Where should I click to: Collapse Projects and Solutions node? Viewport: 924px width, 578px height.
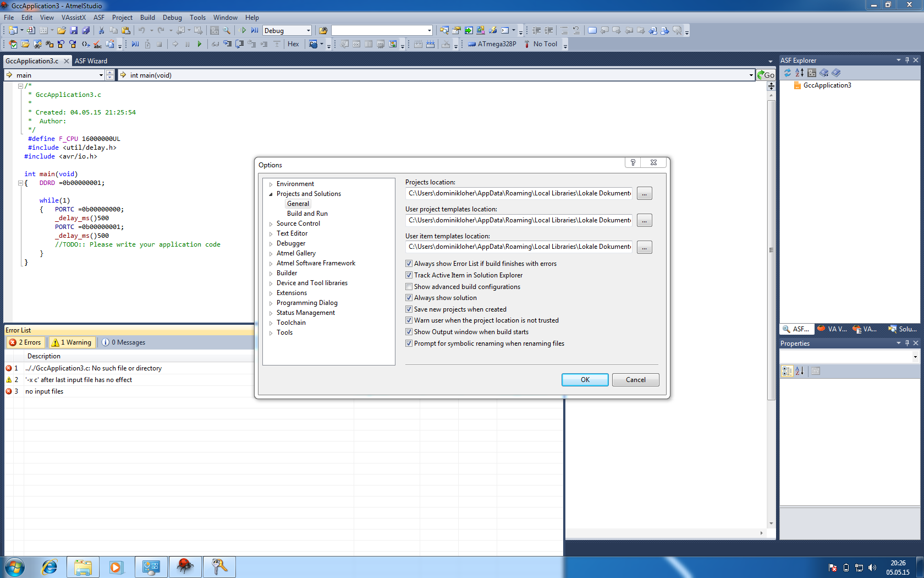pyautogui.click(x=271, y=194)
